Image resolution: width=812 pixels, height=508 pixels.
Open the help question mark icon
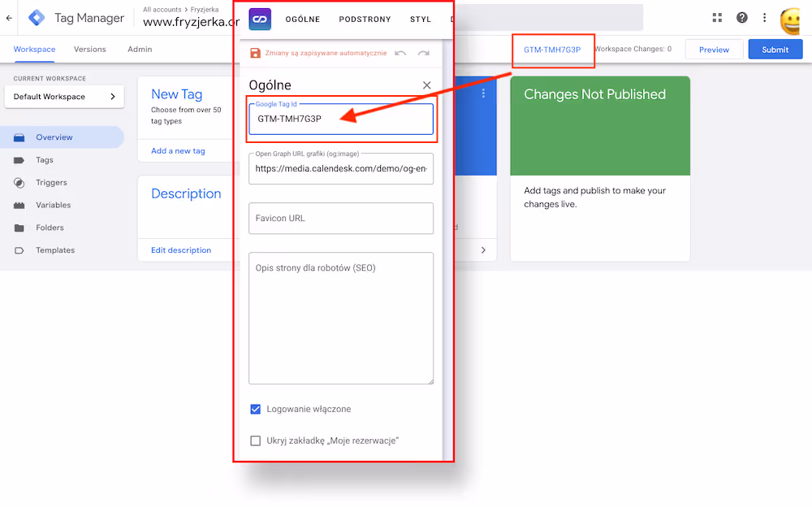[741, 18]
